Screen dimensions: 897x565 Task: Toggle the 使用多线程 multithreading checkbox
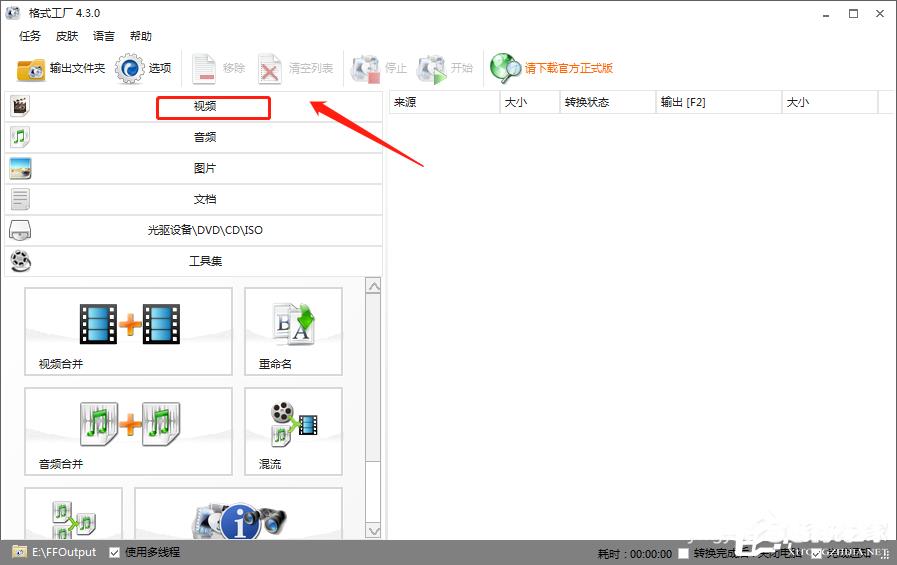114,552
